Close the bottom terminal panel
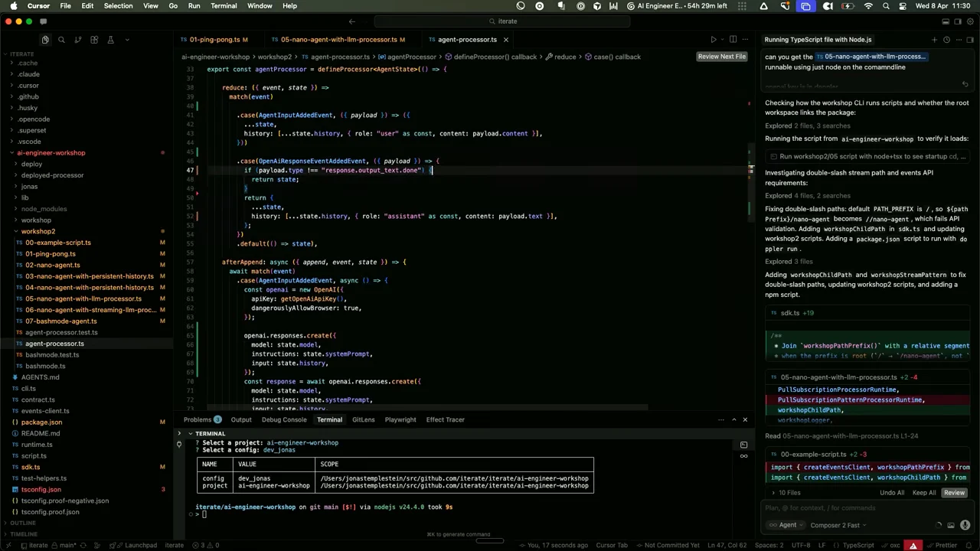The image size is (980, 551). pos(745,419)
